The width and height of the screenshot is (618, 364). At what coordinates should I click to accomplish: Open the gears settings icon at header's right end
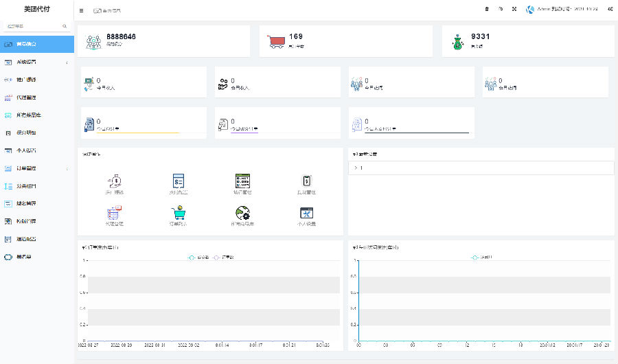[x=610, y=9]
